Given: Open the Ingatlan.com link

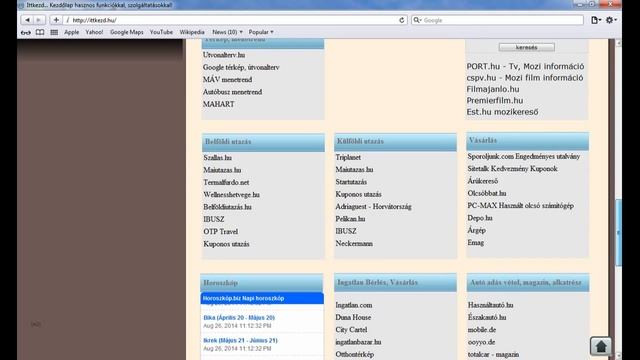Looking at the screenshot, I should point(353,305).
